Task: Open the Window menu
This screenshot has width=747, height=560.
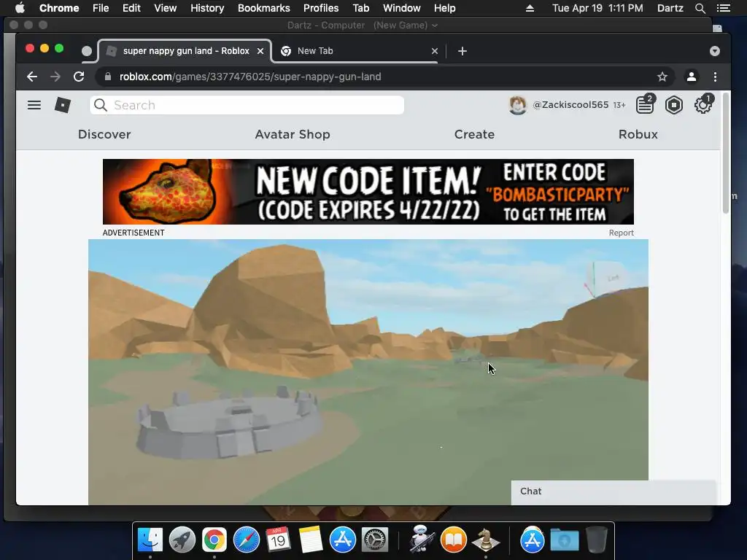Action: [x=402, y=8]
